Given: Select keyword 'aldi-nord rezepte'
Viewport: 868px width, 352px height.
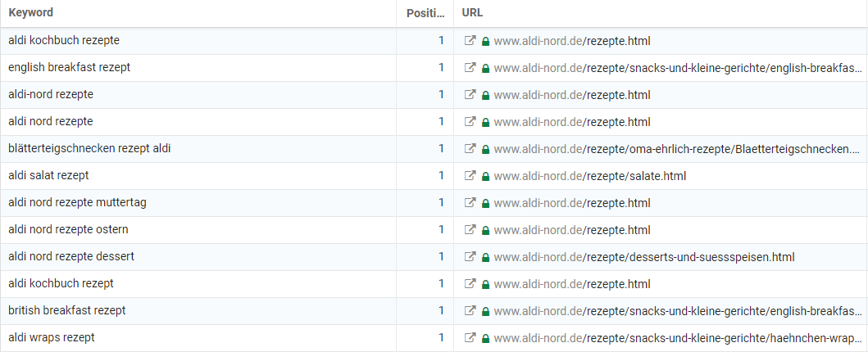Looking at the screenshot, I should click(x=51, y=94).
